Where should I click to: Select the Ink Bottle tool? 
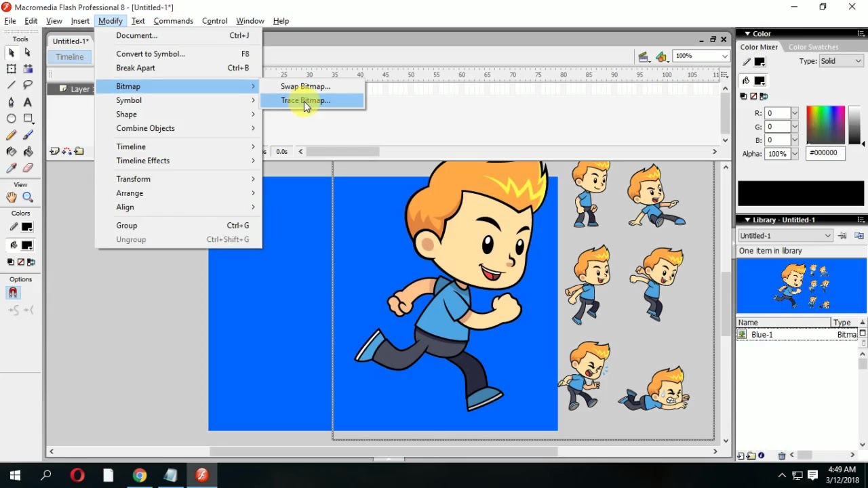tap(12, 151)
